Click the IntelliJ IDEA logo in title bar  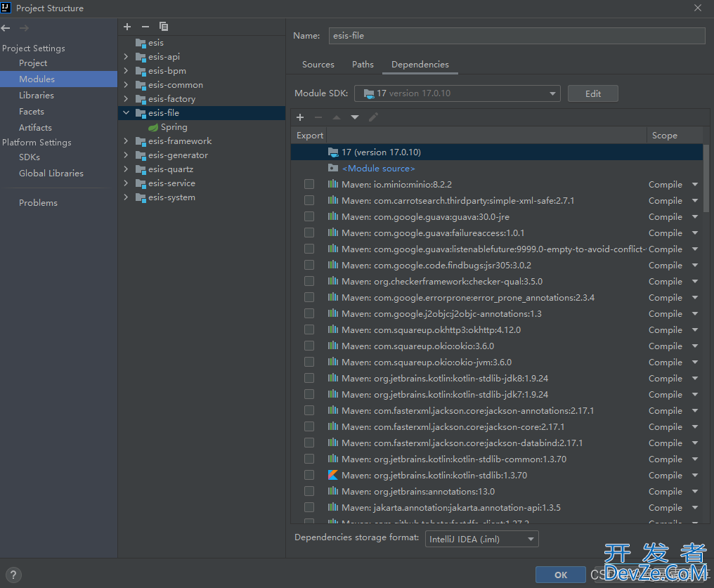[x=6, y=8]
